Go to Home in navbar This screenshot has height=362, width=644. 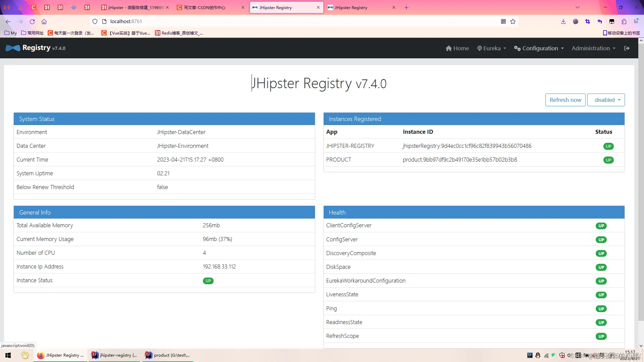click(457, 48)
